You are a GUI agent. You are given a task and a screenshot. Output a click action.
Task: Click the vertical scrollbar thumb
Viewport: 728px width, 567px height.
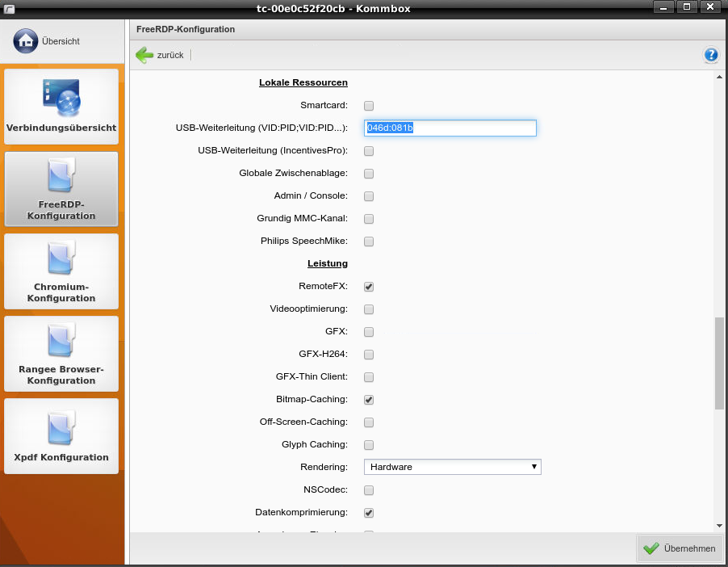click(x=718, y=363)
